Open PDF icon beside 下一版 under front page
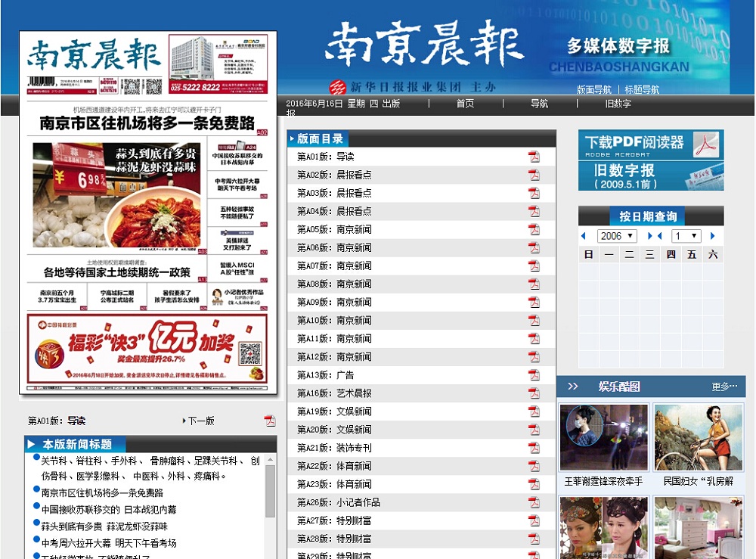 click(x=270, y=421)
